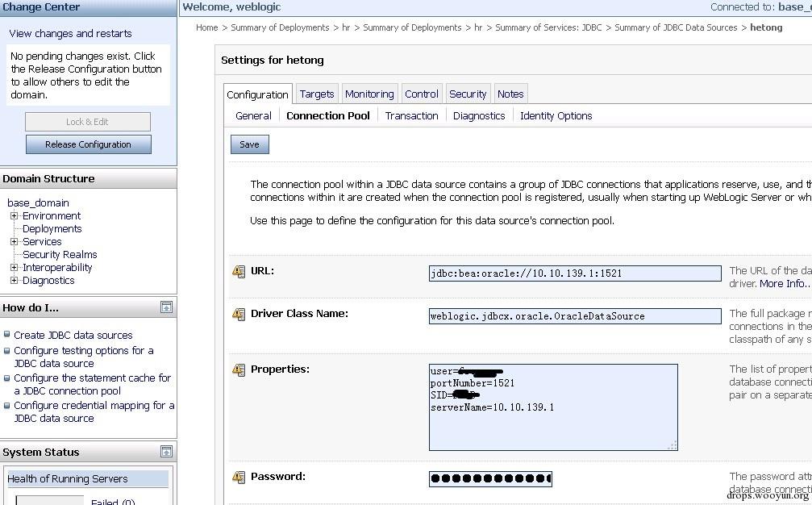Click the Release Configuration button
The width and height of the screenshot is (812, 505).
[88, 144]
